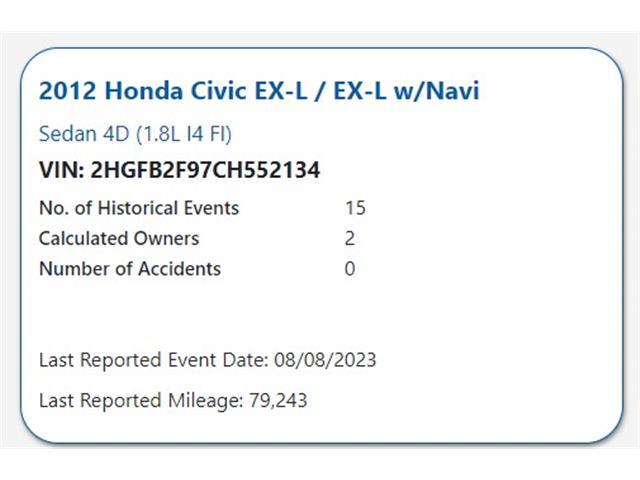This screenshot has width=640, height=480.
Task: Click the EX-L w/Navi trim text
Action: [419, 92]
